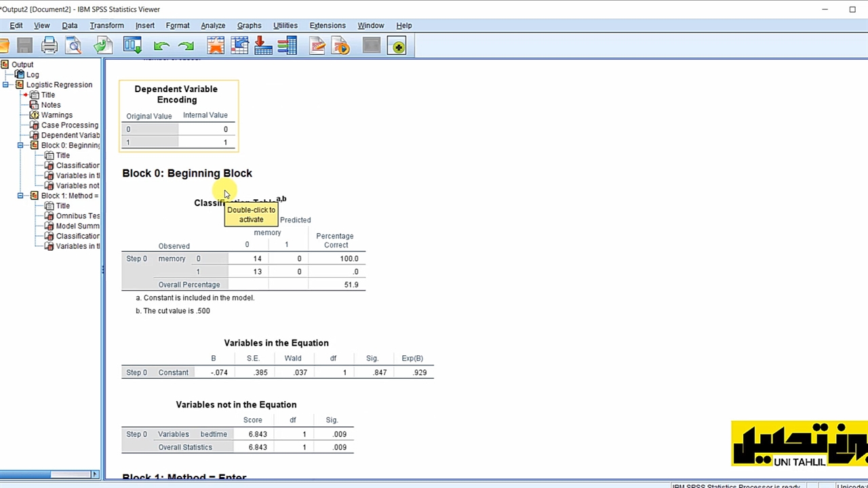Collapse the Logistic Regression tree node

coord(5,85)
